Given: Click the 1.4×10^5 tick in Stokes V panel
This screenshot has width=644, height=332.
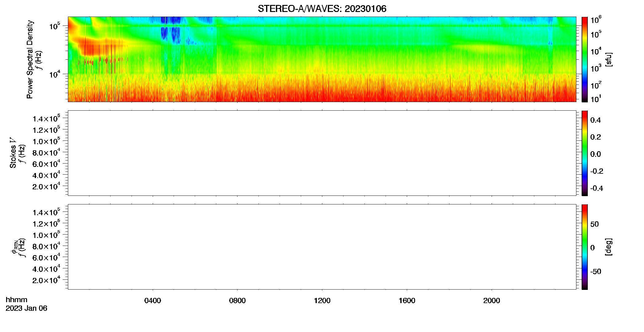Looking at the screenshot, I should coord(46,118).
